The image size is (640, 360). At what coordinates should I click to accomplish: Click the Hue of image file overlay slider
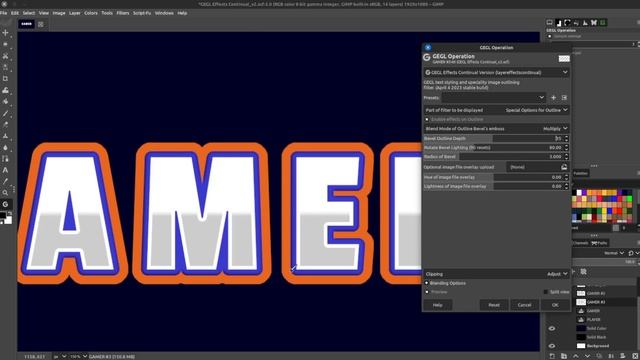[x=493, y=178]
